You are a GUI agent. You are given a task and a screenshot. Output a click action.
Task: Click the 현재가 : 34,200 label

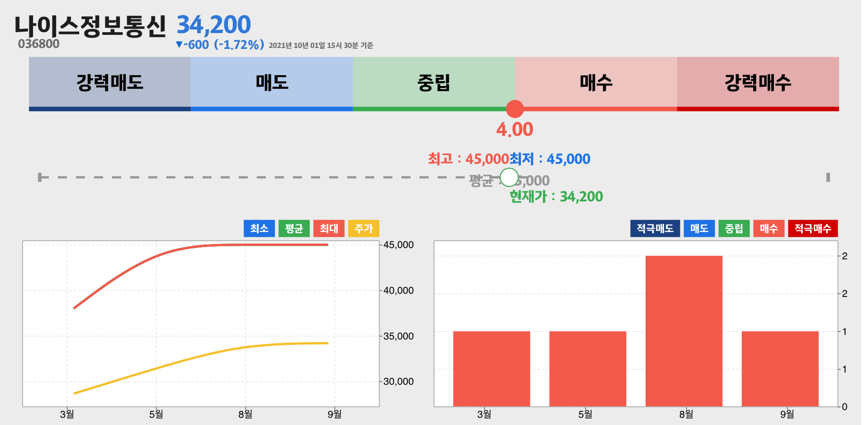coord(556,196)
